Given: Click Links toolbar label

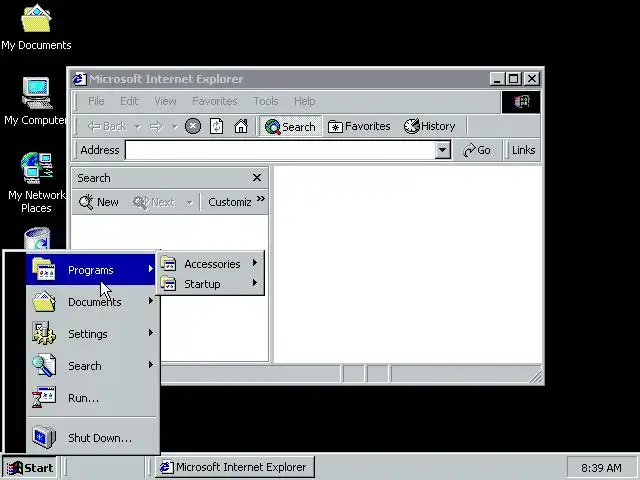Looking at the screenshot, I should 523,150.
